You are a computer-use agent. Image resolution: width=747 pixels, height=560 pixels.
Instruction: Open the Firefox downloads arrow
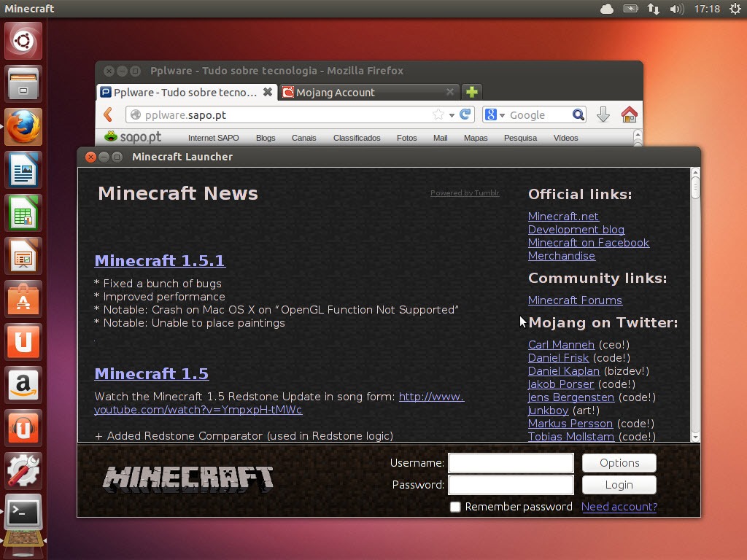(x=603, y=114)
